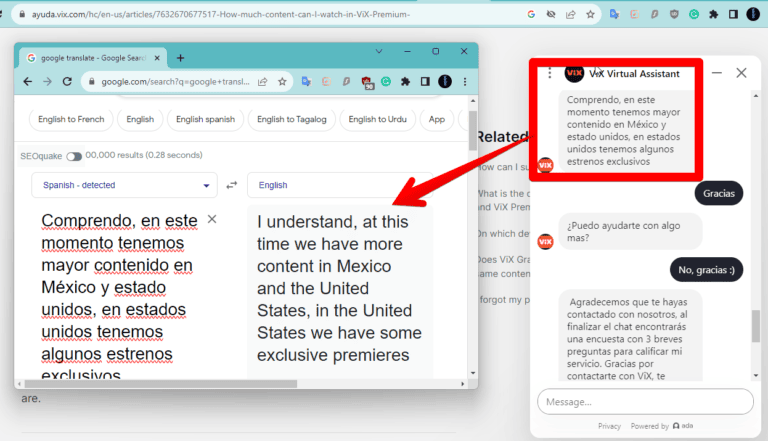Click the English to Urdu chip
Screen dimensions: 768x441
pyautogui.click(x=377, y=119)
